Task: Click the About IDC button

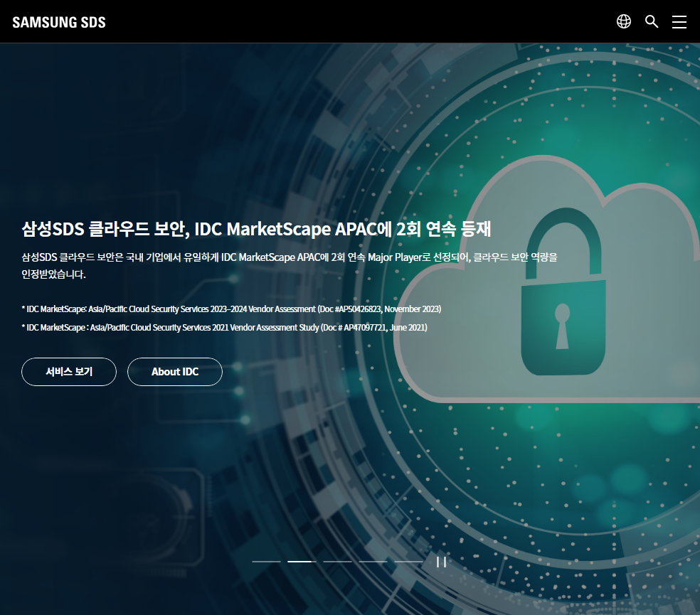Action: tap(175, 372)
